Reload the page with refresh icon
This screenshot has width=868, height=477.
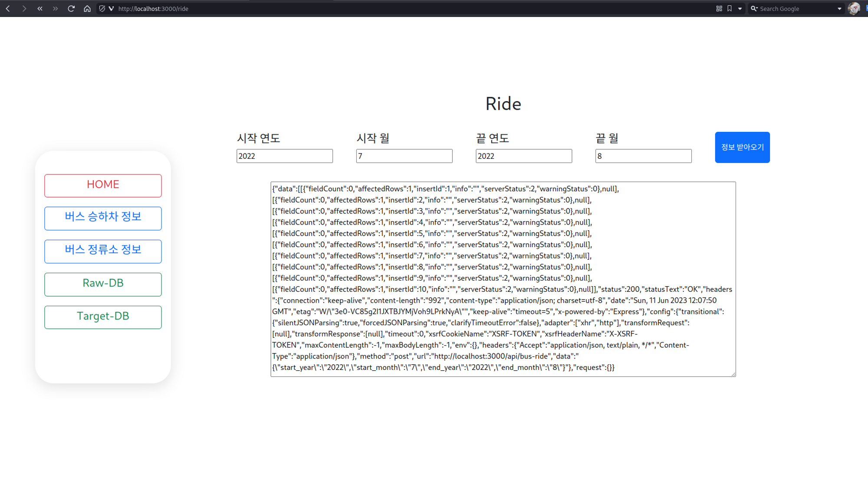point(71,9)
